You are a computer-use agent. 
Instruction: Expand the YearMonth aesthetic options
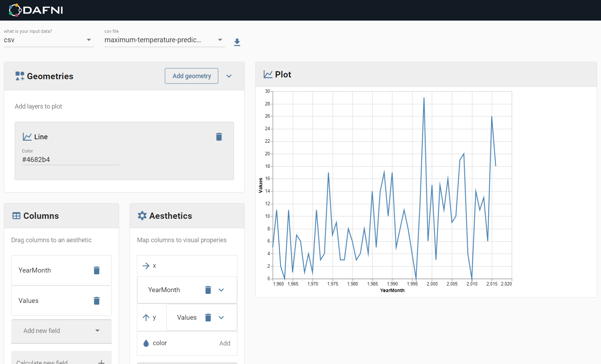(221, 290)
